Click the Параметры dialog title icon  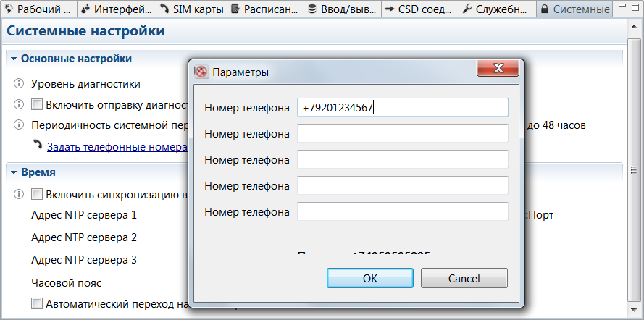pos(201,72)
